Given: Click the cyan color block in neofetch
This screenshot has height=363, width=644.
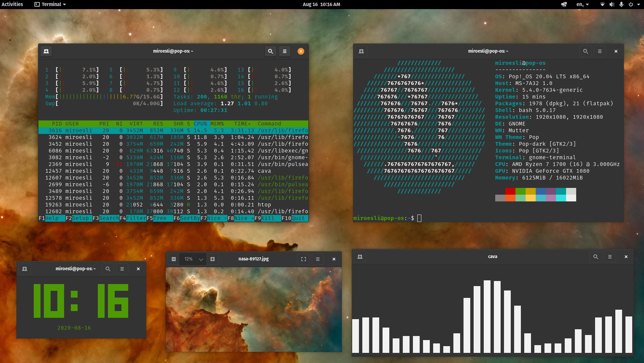Looking at the screenshot, I should coord(561,191).
